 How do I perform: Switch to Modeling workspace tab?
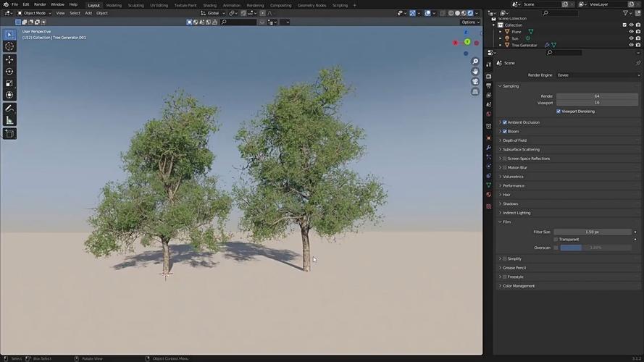point(114,5)
